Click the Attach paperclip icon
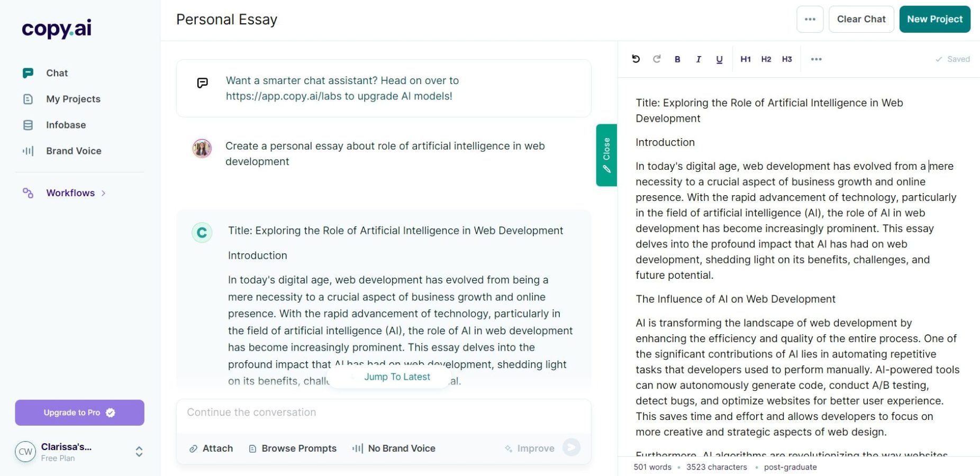The height and width of the screenshot is (476, 980). pyautogui.click(x=193, y=448)
